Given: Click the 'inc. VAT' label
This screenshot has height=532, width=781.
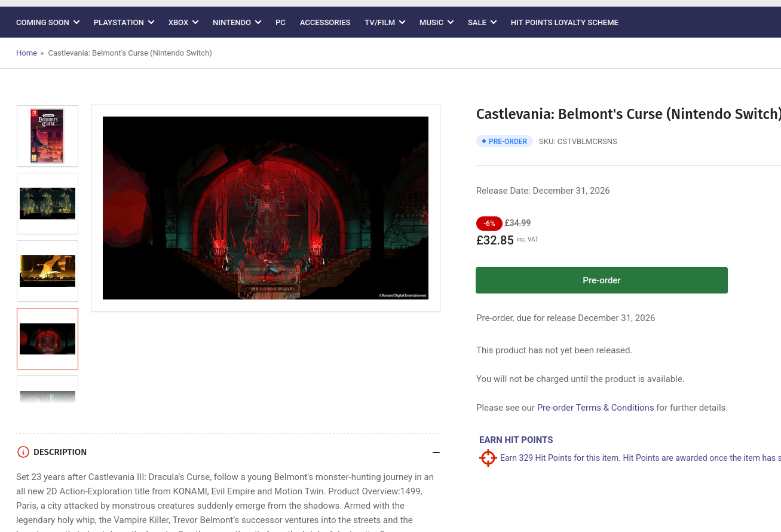Looking at the screenshot, I should [x=527, y=239].
